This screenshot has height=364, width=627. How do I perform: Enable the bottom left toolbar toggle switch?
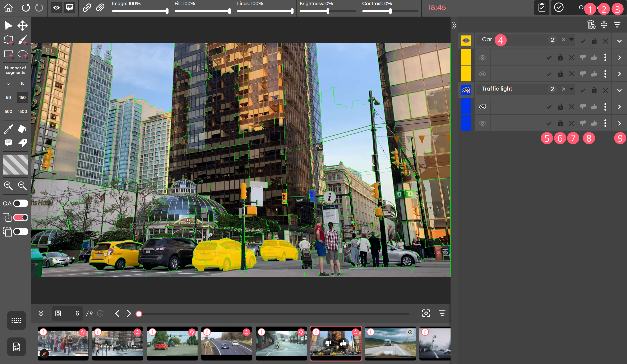coord(21,232)
